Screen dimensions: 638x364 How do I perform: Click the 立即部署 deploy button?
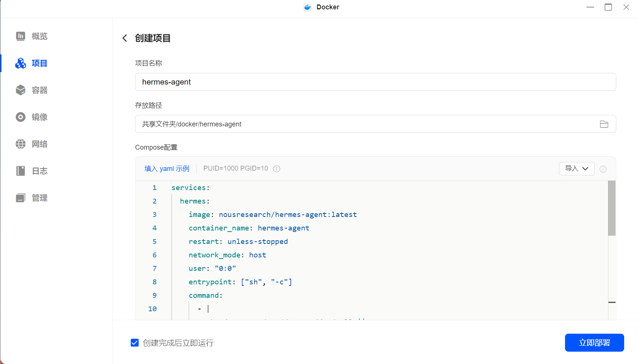pyautogui.click(x=594, y=343)
